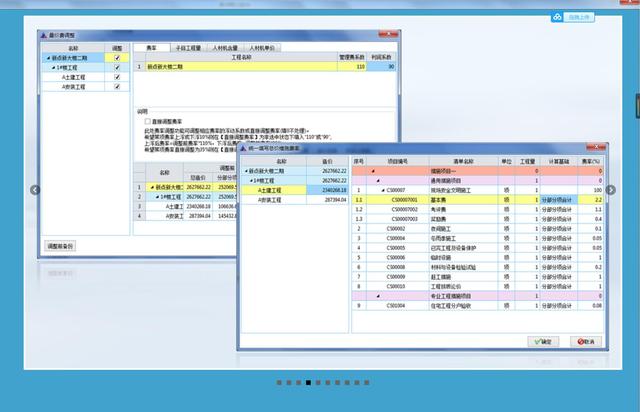640x412 pixels.
Task: Click the 费率(%) column header
Action: 590,162
